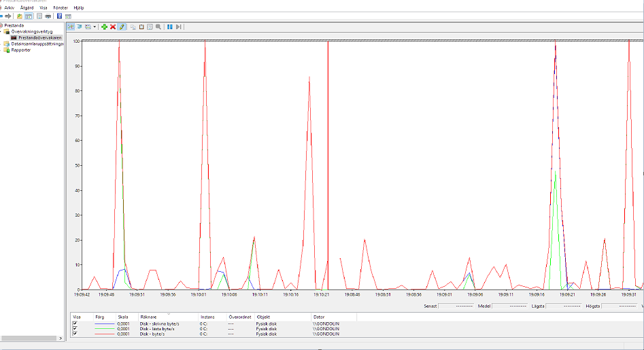Uncheck Visa for the Disk - byte/s row
Viewport: 644px width, 350px height.
coord(75,334)
